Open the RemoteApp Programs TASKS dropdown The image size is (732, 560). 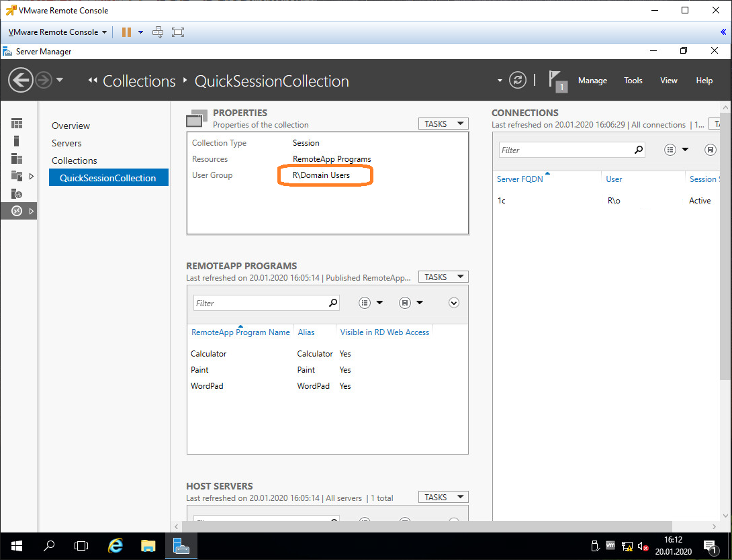443,277
